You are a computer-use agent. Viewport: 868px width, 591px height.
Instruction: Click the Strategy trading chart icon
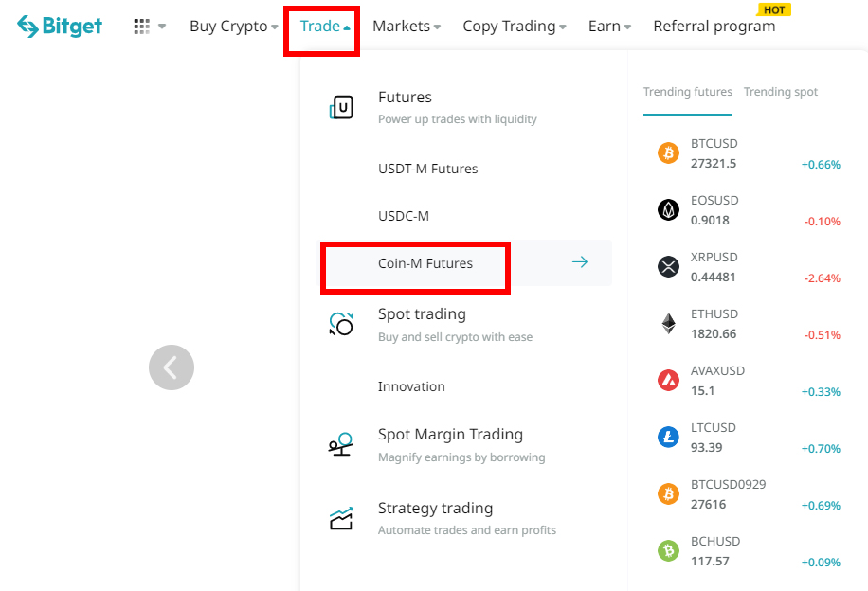[341, 518]
